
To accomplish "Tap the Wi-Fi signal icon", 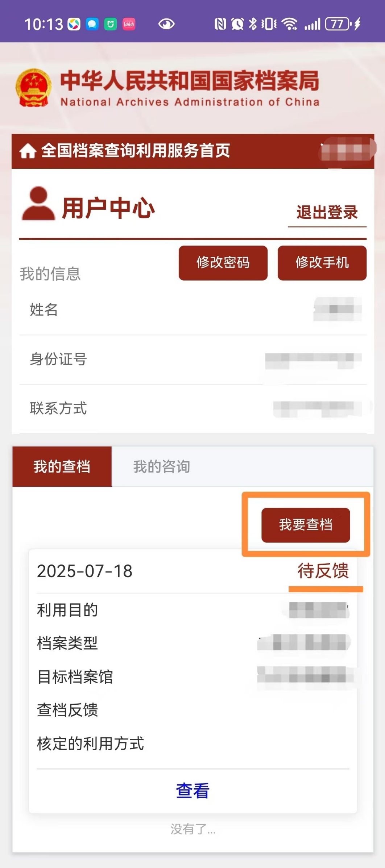I will 290,24.
